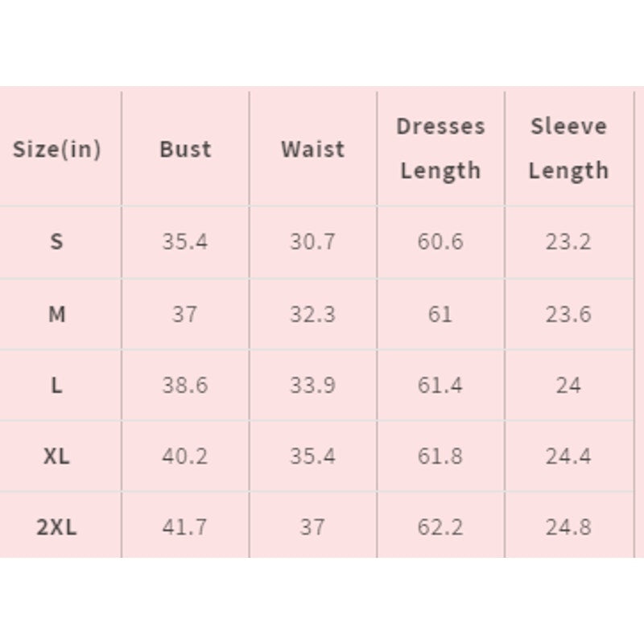Select the Dresses Length header cell

(x=440, y=148)
